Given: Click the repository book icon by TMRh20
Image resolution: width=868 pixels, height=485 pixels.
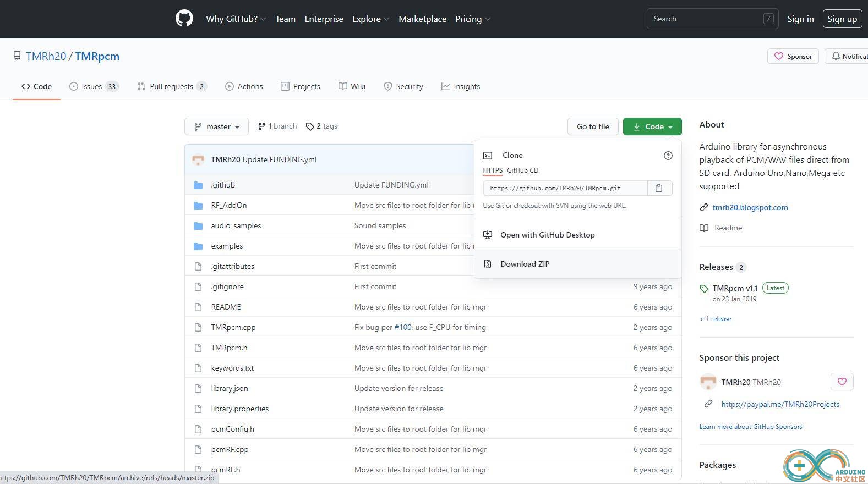Looking at the screenshot, I should click(x=17, y=56).
